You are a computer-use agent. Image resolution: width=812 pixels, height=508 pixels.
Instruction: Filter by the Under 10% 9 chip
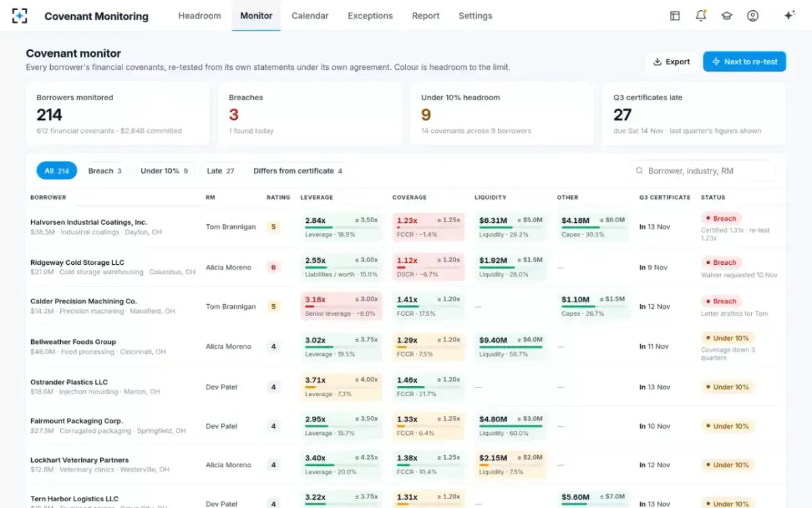(x=164, y=171)
